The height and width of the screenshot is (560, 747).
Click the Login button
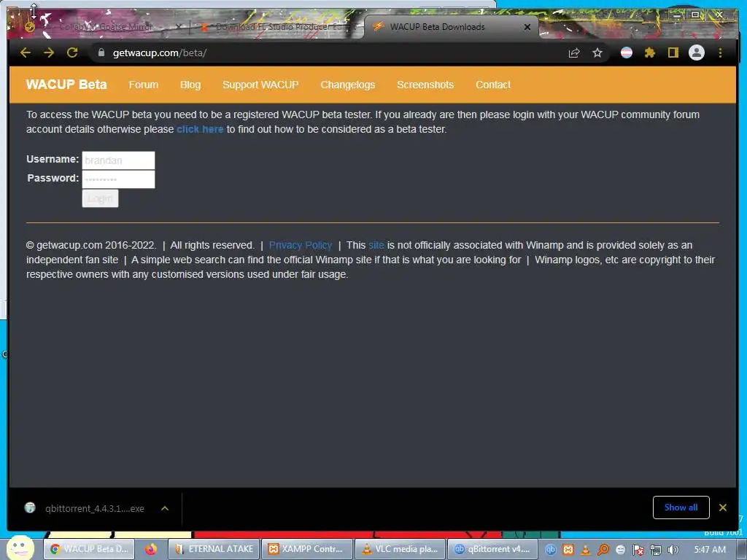pyautogui.click(x=100, y=198)
